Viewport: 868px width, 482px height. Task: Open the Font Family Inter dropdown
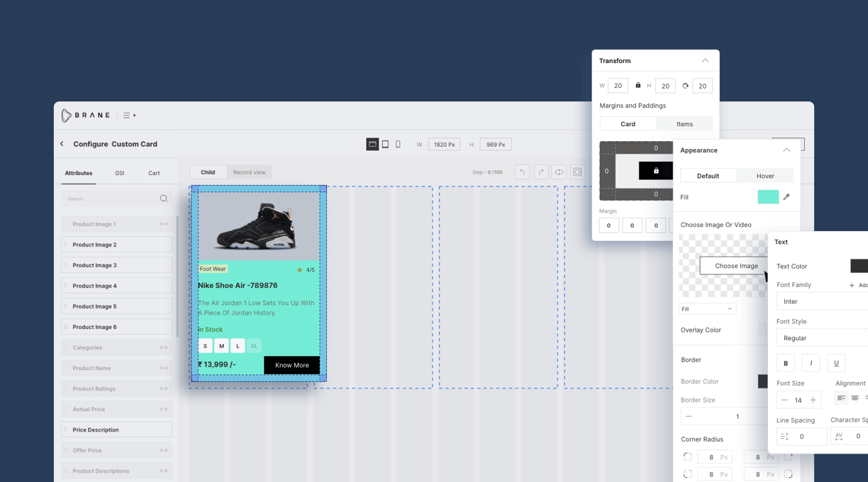coord(822,301)
